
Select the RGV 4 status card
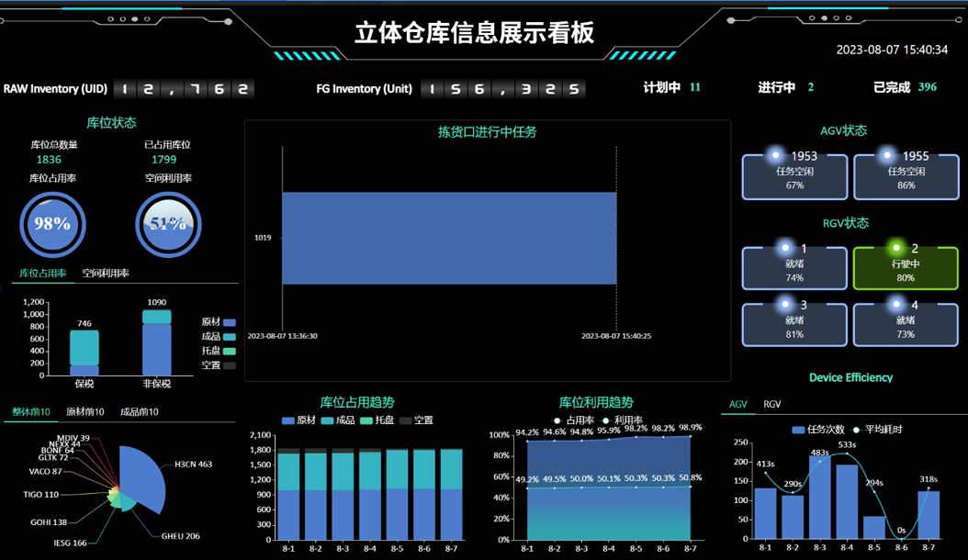pyautogui.click(x=906, y=323)
